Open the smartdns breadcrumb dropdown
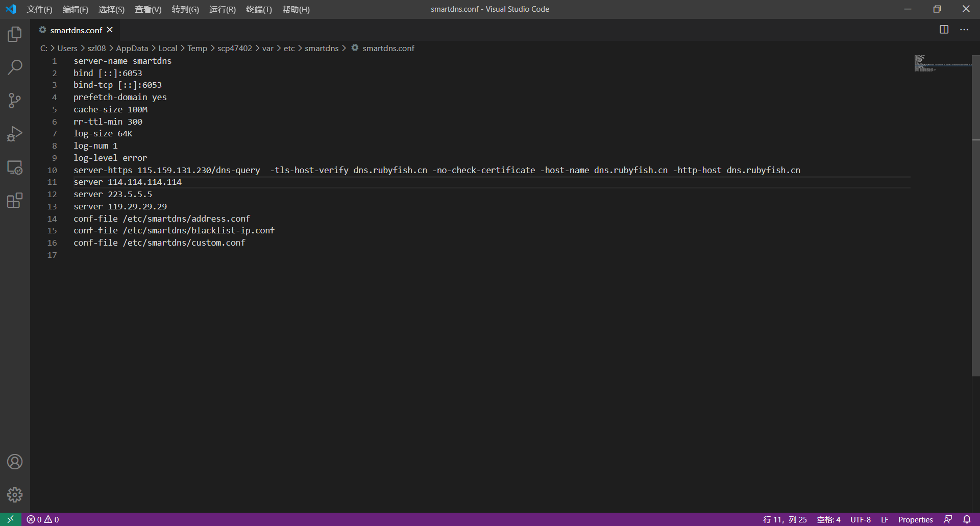The image size is (980, 526). pyautogui.click(x=322, y=48)
